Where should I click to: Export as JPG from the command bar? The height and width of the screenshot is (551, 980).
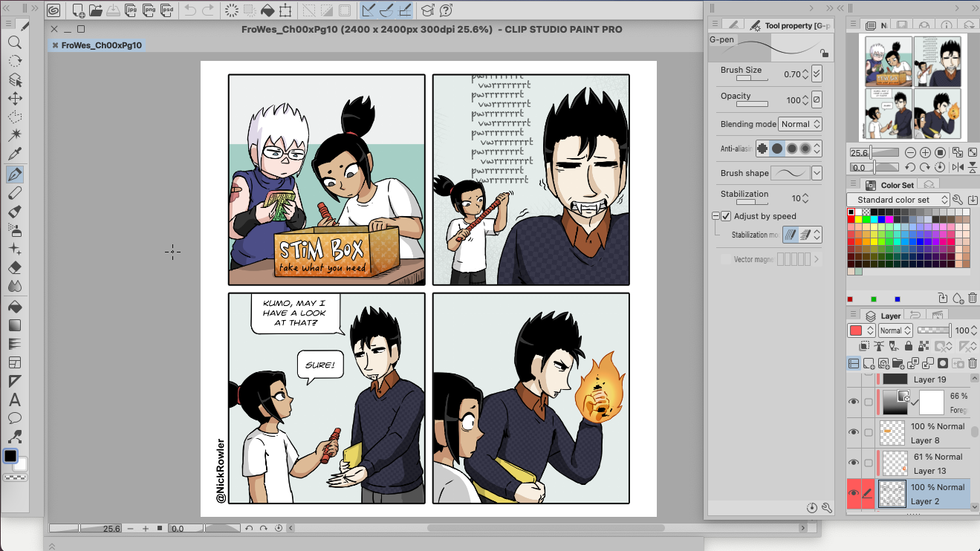(131, 10)
